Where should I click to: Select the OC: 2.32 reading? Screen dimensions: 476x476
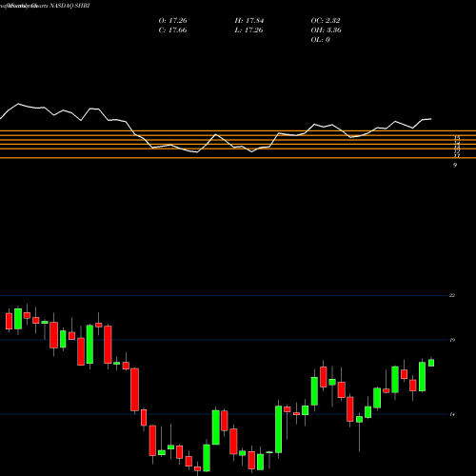pos(326,21)
